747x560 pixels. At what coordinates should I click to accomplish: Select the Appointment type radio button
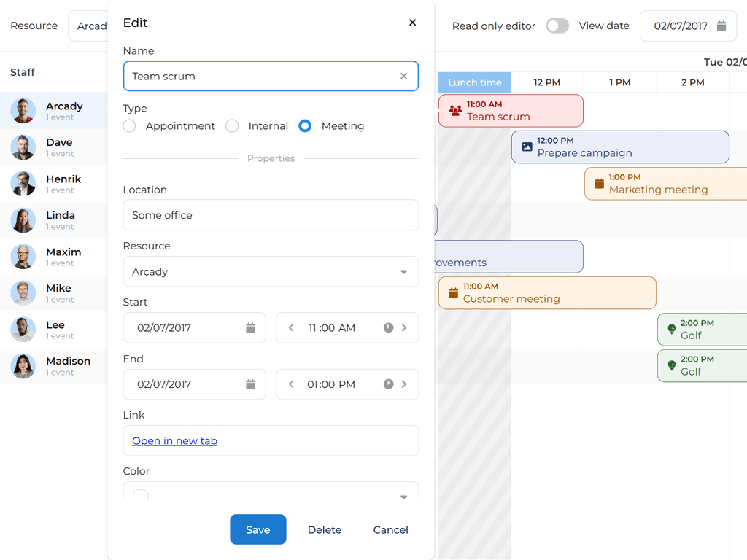coord(129,125)
